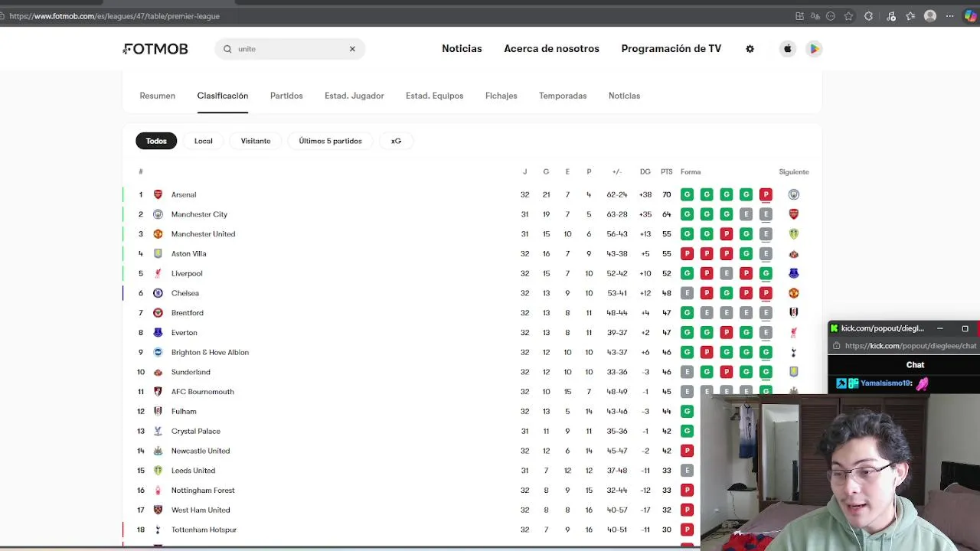Open the Apple App Store link icon
The width and height of the screenshot is (980, 551).
coord(787,49)
